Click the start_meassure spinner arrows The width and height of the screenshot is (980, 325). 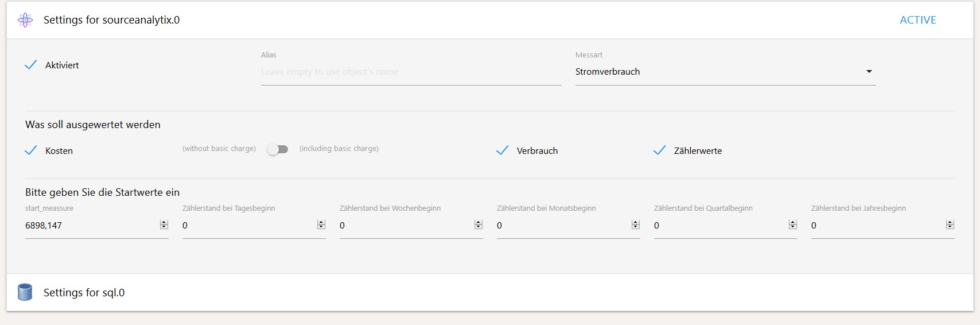(x=164, y=225)
